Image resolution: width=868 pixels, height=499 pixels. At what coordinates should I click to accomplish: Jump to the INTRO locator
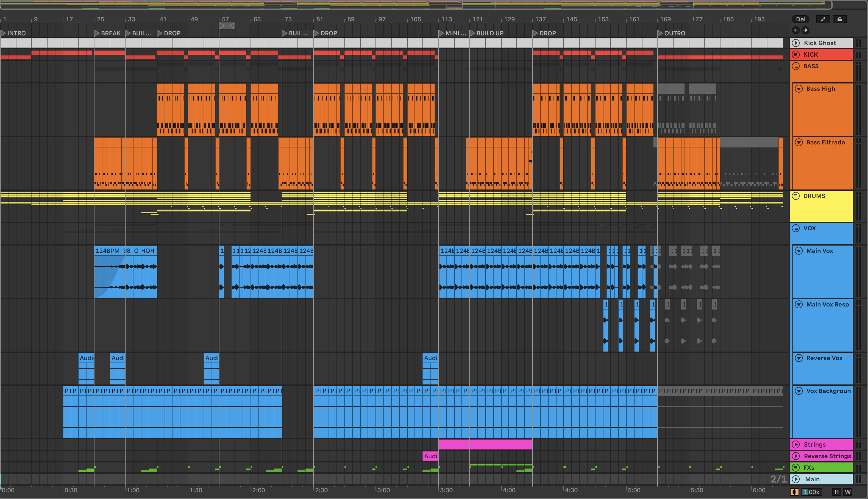coord(13,33)
